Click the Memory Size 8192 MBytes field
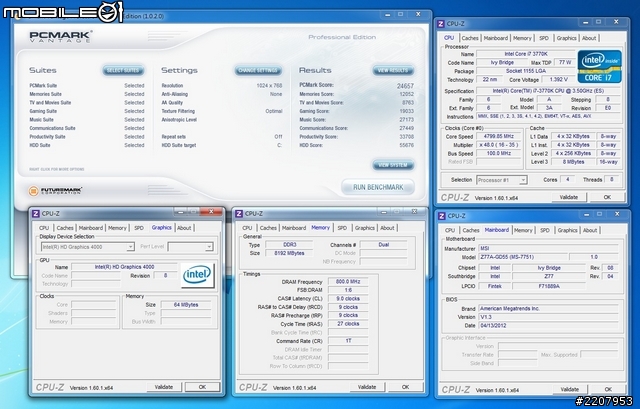640x409 pixels. click(x=289, y=253)
